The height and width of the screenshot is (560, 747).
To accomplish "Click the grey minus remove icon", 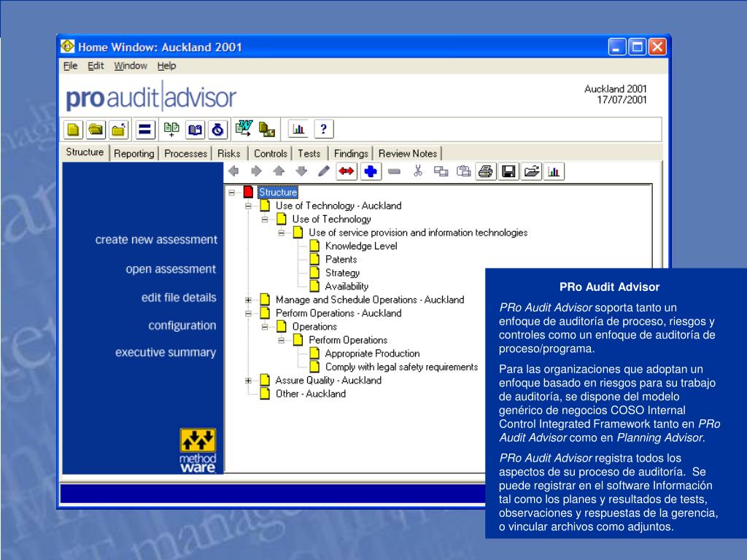I will pyautogui.click(x=394, y=171).
